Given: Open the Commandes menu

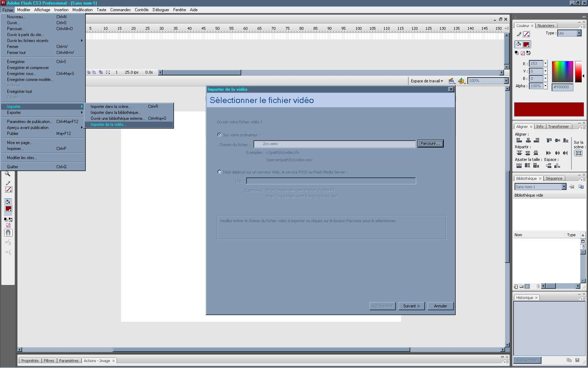Looking at the screenshot, I should [120, 10].
